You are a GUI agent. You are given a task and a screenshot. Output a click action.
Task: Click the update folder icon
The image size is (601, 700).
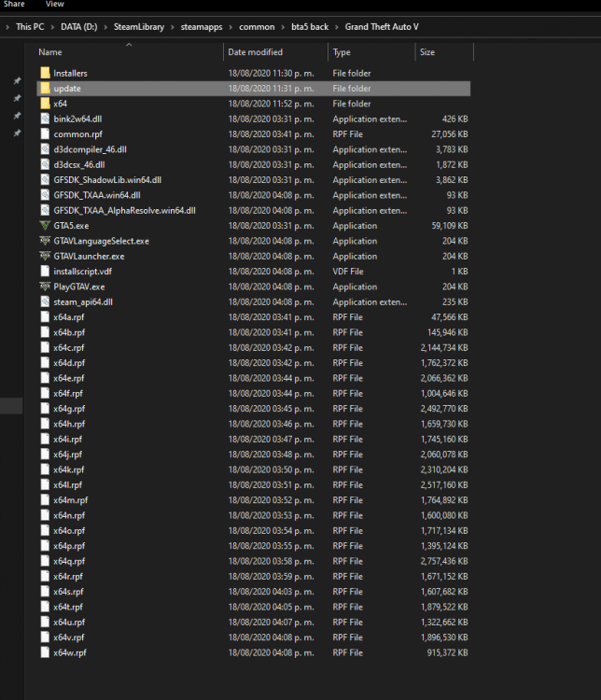[45, 88]
